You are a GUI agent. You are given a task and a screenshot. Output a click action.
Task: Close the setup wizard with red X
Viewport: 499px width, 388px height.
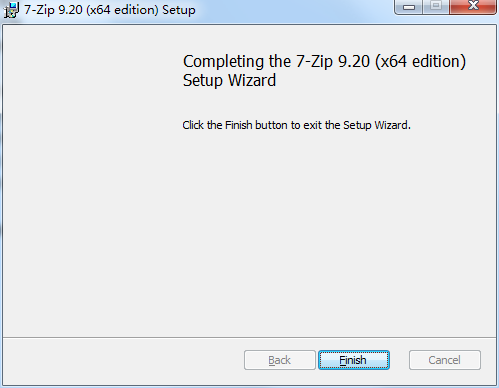point(473,7)
